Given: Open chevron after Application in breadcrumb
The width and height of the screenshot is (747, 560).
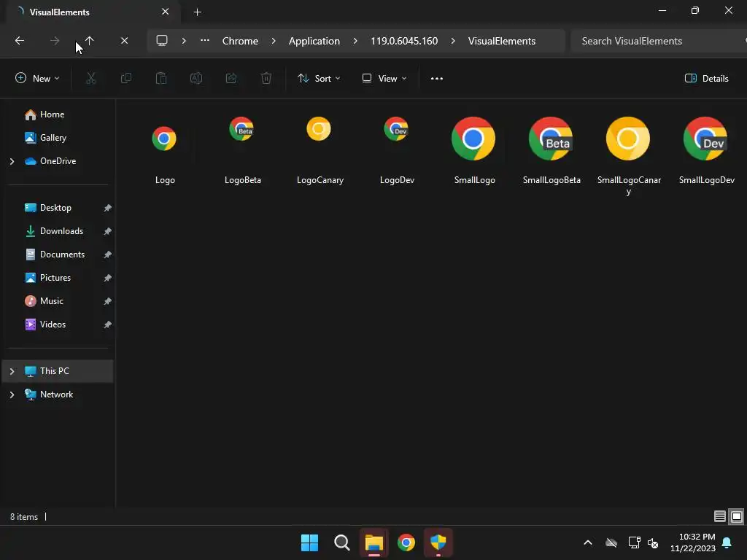Looking at the screenshot, I should pyautogui.click(x=355, y=41).
